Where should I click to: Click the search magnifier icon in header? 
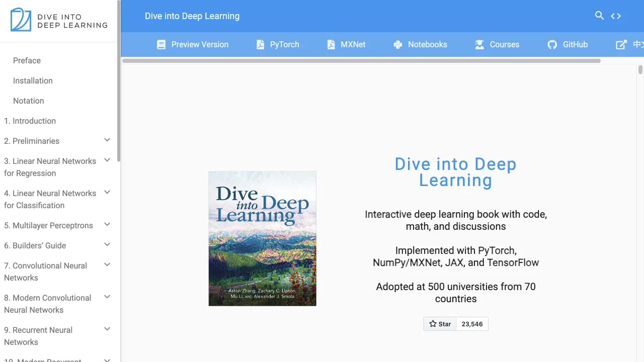tap(599, 16)
